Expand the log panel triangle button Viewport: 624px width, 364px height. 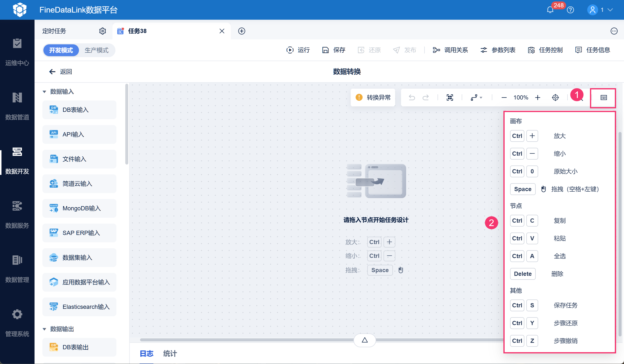pos(365,340)
